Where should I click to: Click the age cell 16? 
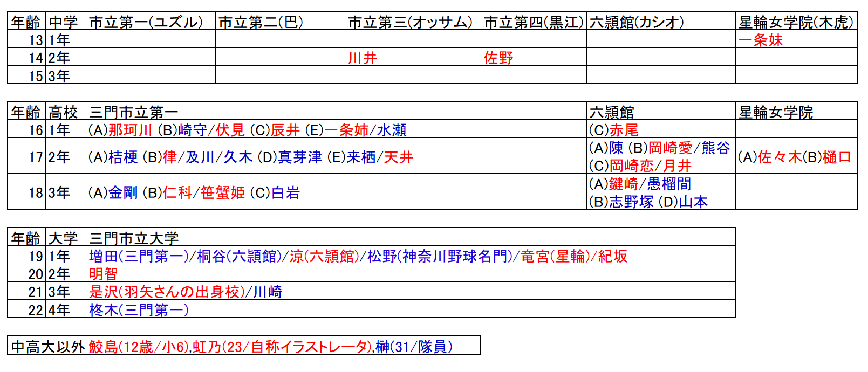point(27,129)
